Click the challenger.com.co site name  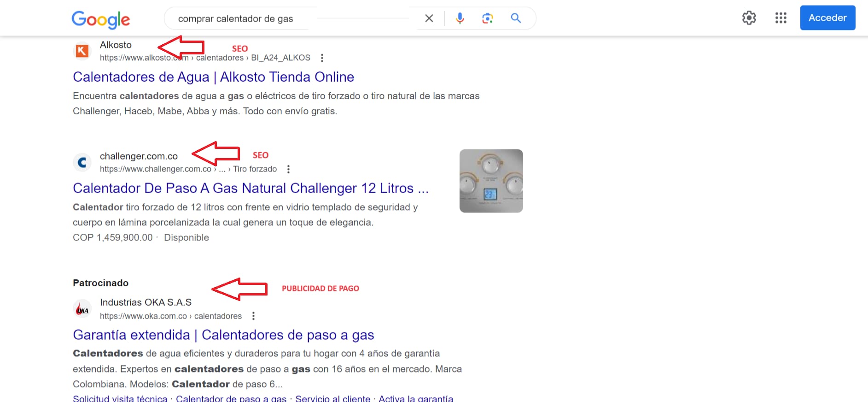coord(139,156)
